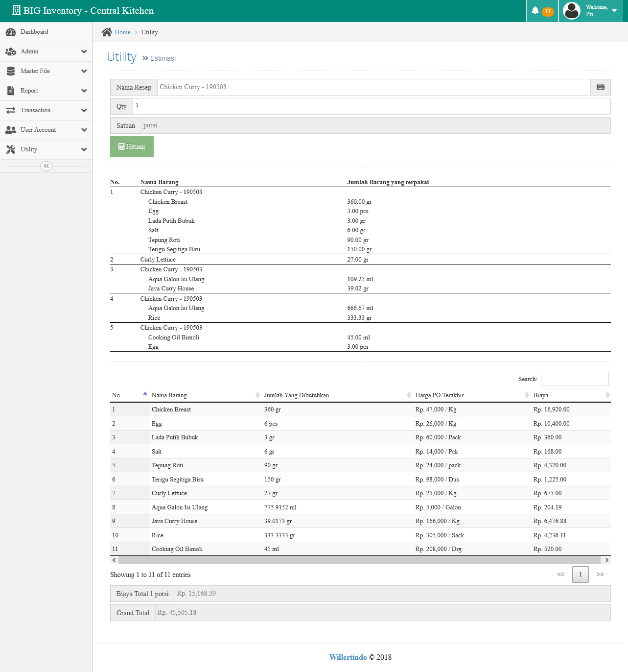The image size is (628, 672).
Task: Click the building logo icon in header
Action: [17, 10]
